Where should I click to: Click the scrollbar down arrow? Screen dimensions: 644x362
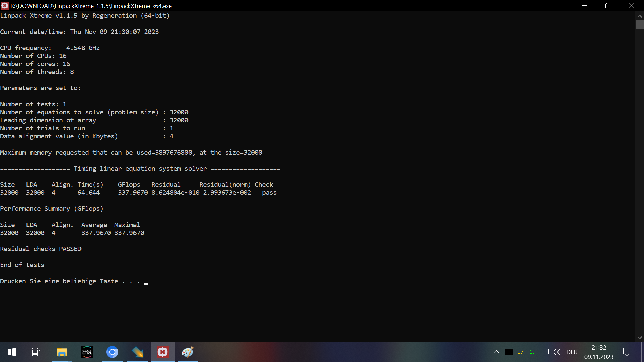(x=640, y=338)
